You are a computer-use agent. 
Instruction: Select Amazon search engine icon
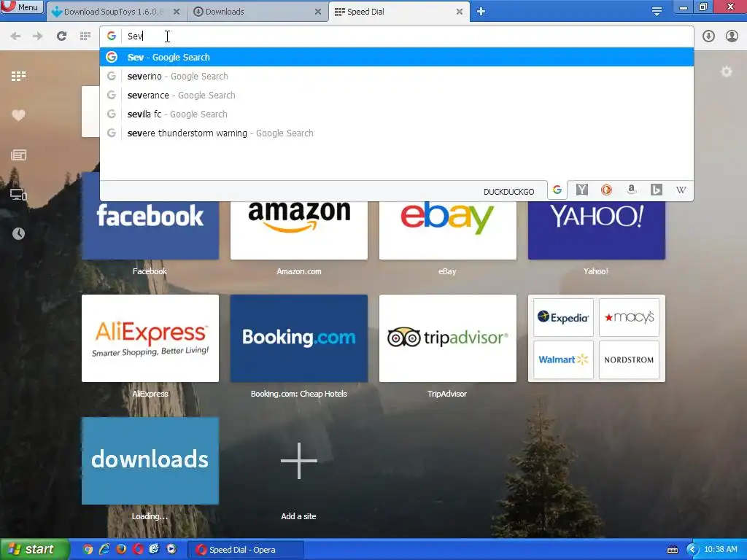click(x=631, y=190)
